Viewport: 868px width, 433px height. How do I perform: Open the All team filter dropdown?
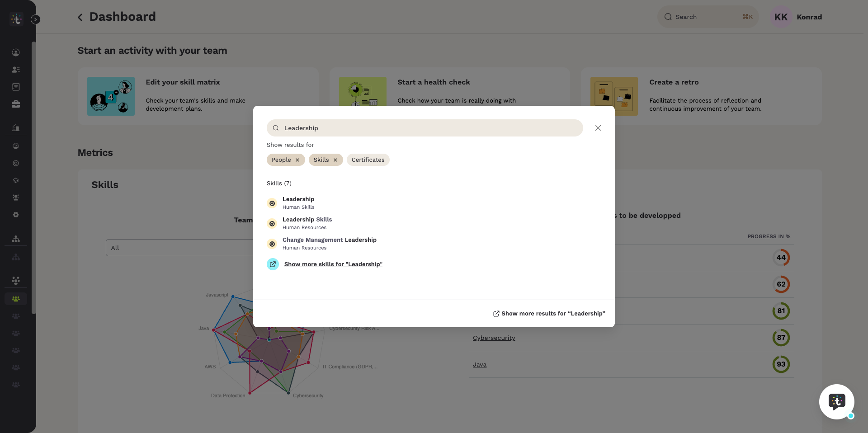pos(180,248)
